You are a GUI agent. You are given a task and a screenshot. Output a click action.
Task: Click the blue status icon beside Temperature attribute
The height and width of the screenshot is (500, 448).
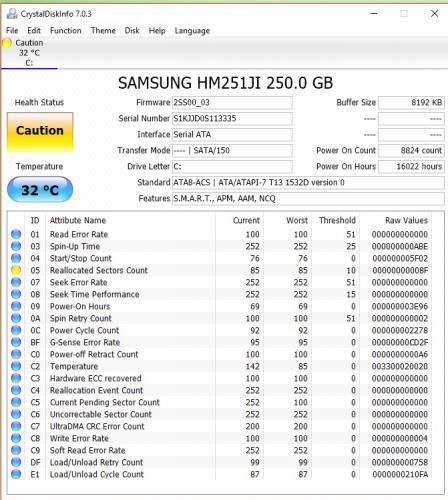[16, 366]
